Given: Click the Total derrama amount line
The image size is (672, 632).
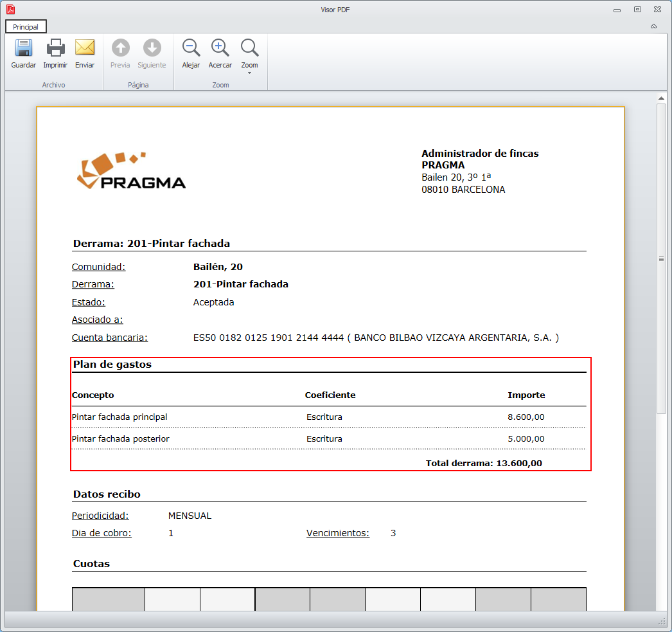Looking at the screenshot, I should (x=483, y=463).
